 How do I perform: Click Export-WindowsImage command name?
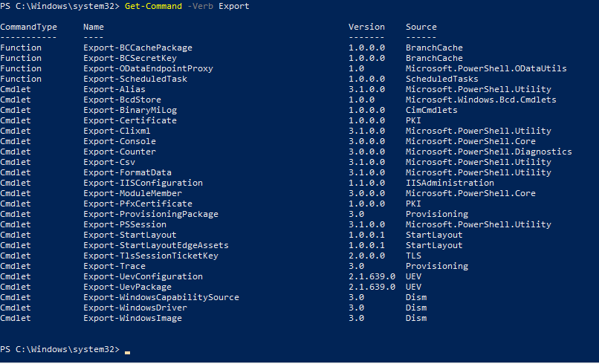click(132, 318)
